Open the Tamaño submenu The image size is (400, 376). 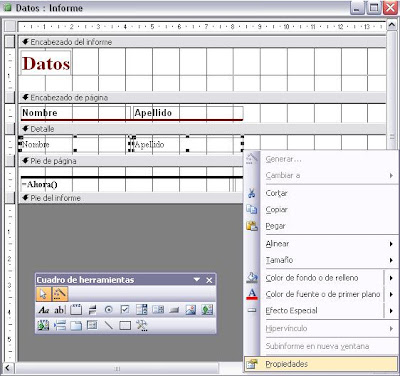tap(321, 260)
